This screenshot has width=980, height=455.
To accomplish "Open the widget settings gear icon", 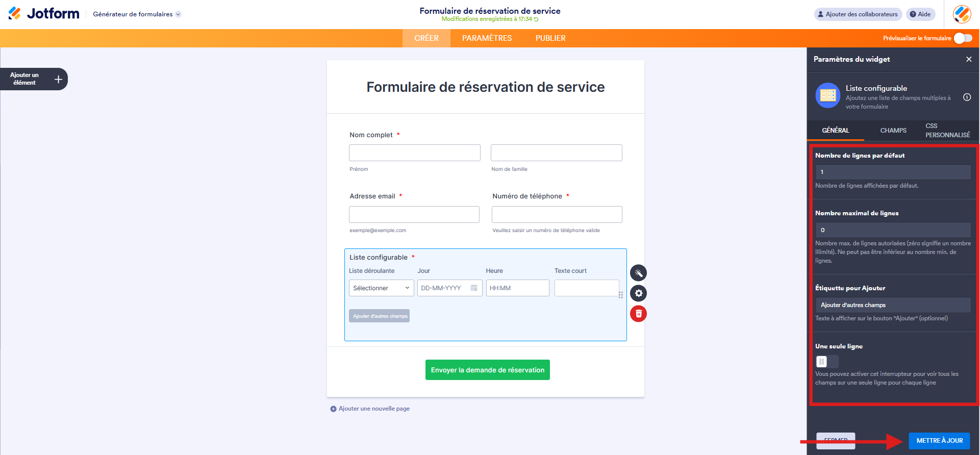I will (638, 293).
